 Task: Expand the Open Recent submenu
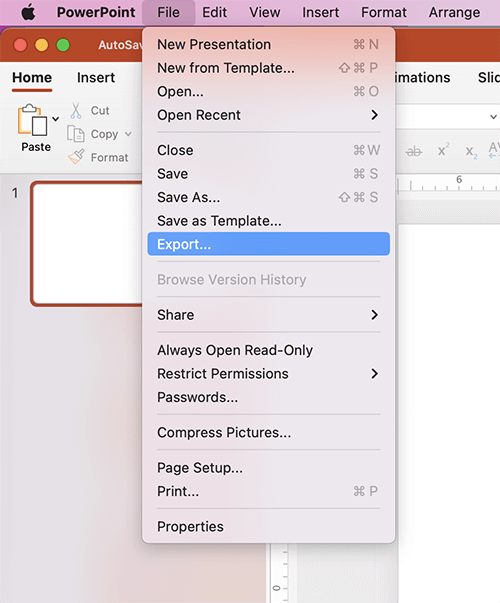268,115
